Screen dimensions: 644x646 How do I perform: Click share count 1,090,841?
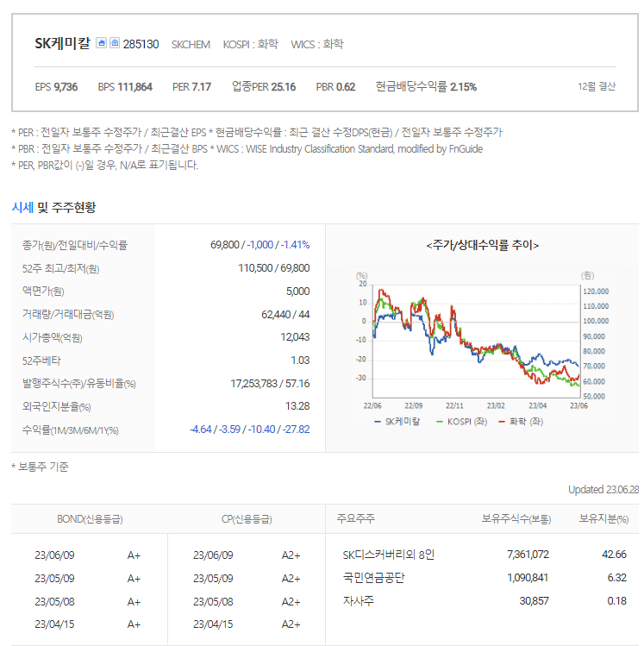(x=528, y=578)
